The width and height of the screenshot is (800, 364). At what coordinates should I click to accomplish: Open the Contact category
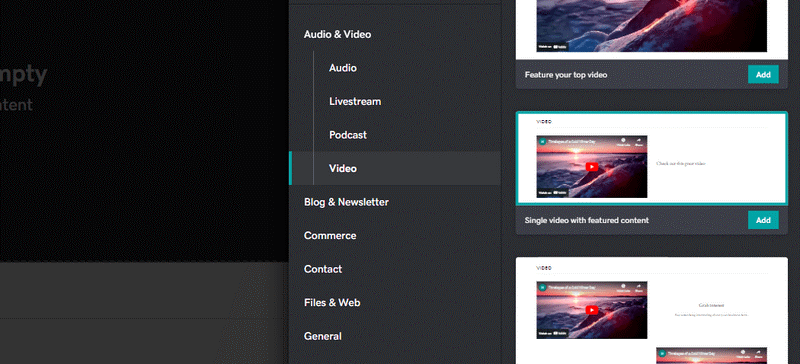tap(323, 269)
